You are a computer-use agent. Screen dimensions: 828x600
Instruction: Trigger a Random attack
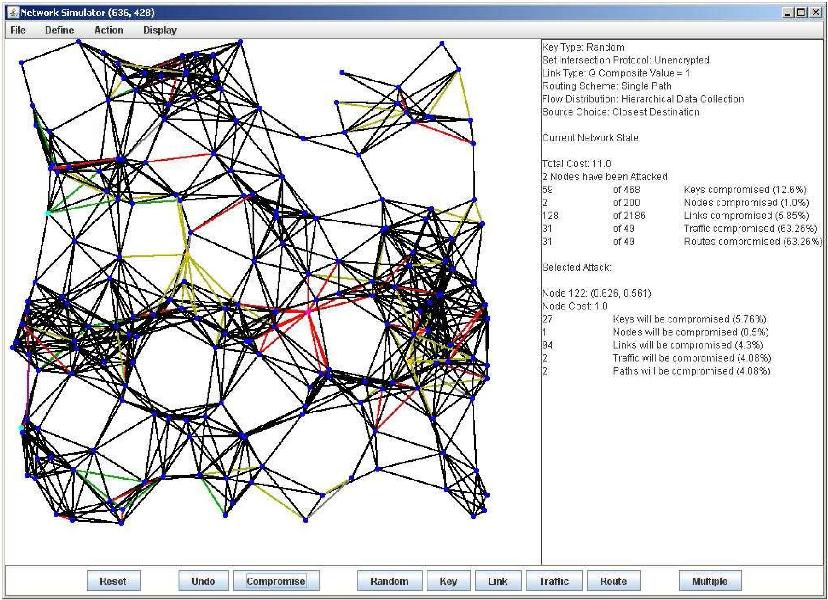pyautogui.click(x=389, y=581)
